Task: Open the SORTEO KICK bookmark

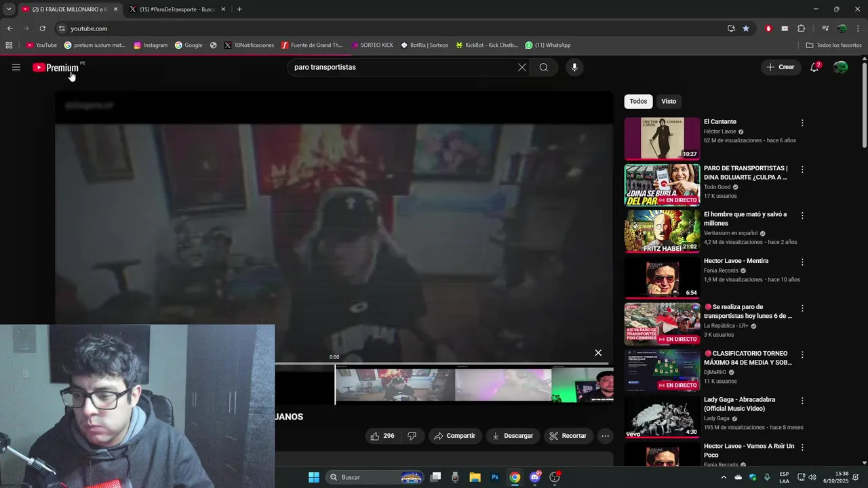Action: point(372,45)
